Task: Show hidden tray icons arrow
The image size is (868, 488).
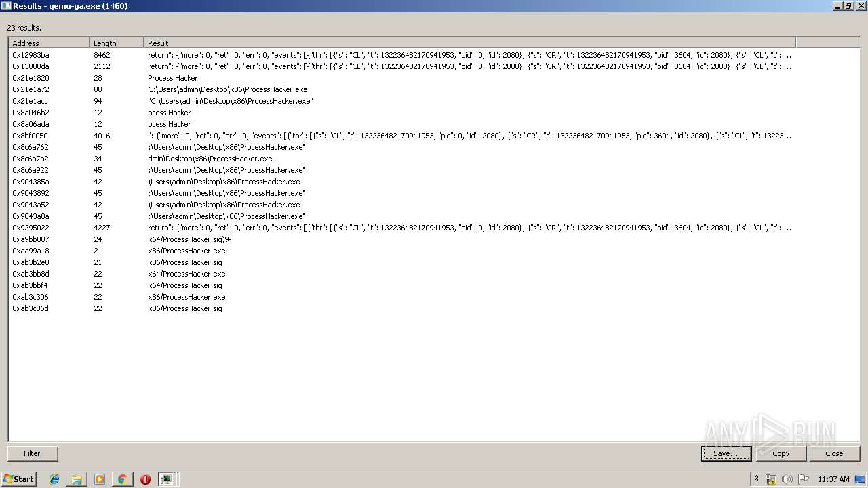Action: click(756, 479)
